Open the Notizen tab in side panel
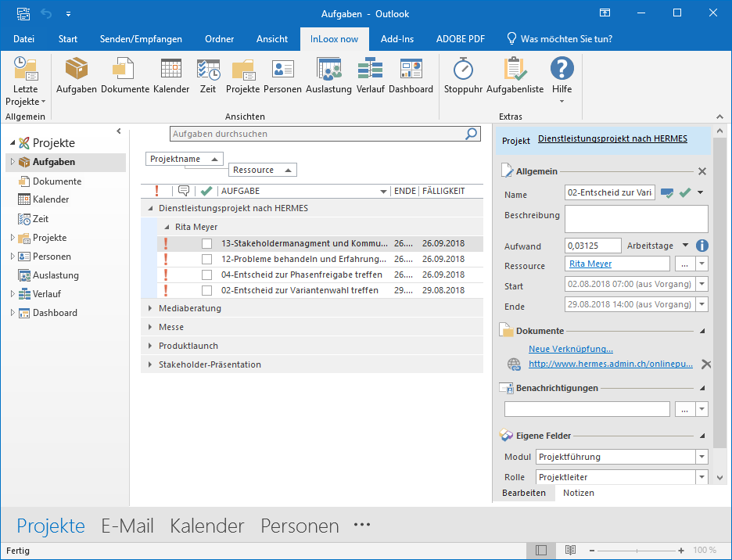Image resolution: width=732 pixels, height=560 pixels. point(579,493)
